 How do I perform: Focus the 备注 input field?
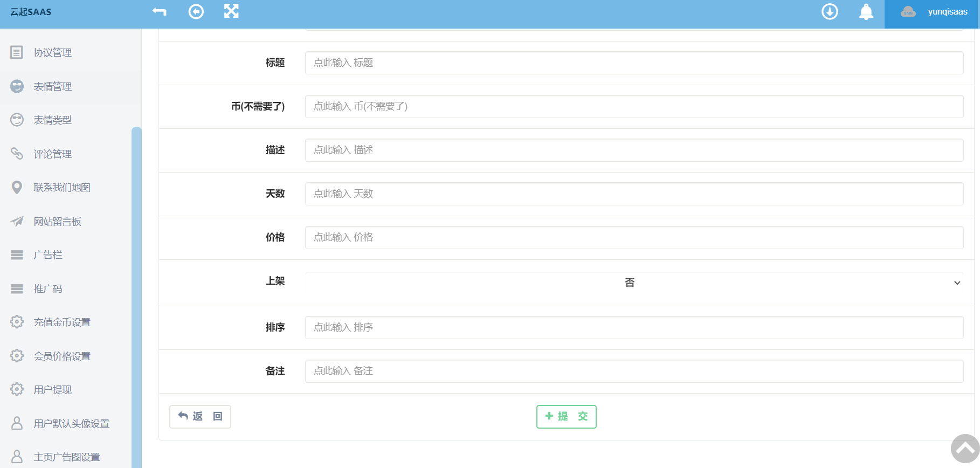click(x=634, y=371)
